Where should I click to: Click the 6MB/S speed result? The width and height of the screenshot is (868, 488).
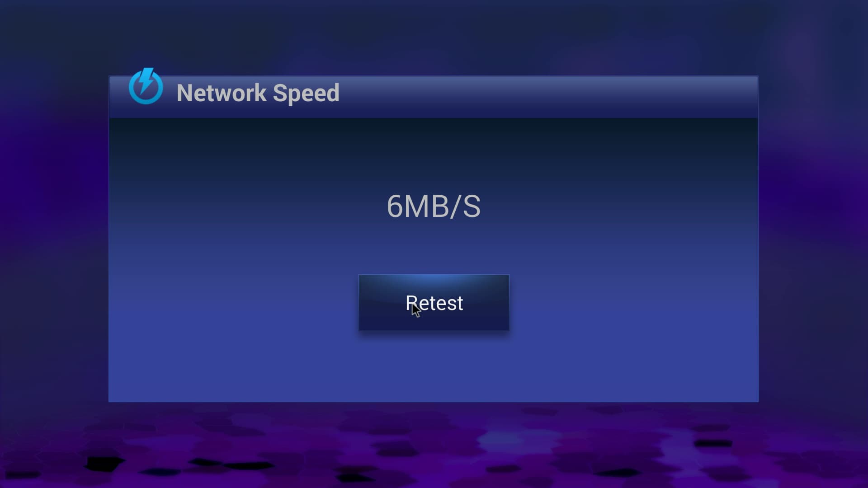pyautogui.click(x=434, y=206)
